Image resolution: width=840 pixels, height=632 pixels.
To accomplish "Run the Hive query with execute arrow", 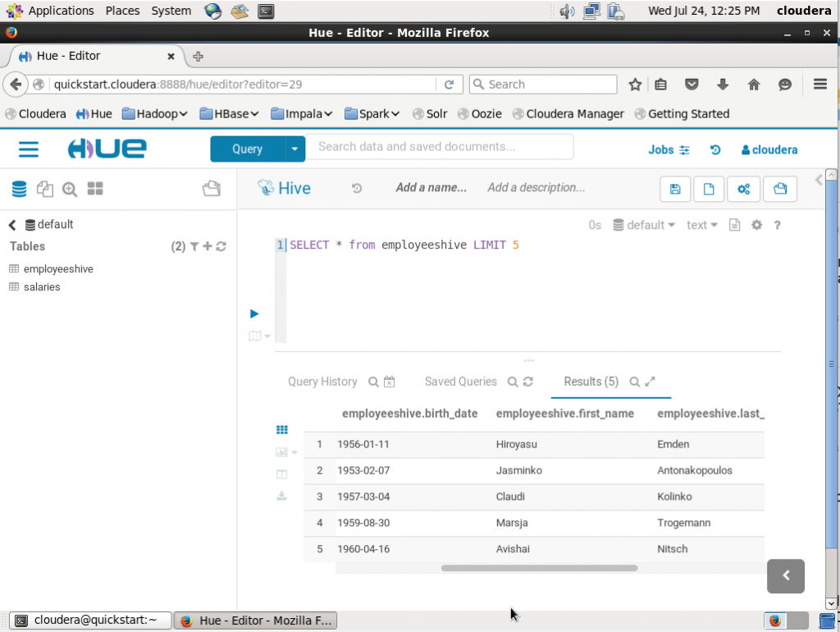I will point(253,314).
